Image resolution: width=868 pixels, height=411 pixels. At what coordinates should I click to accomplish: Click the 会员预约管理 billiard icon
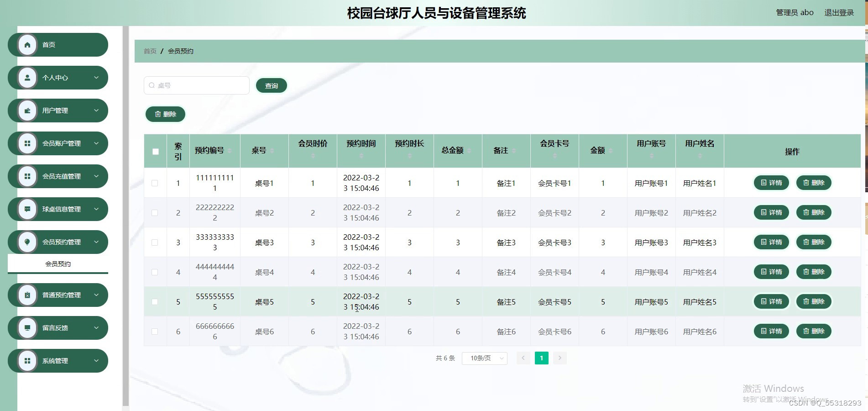click(26, 242)
